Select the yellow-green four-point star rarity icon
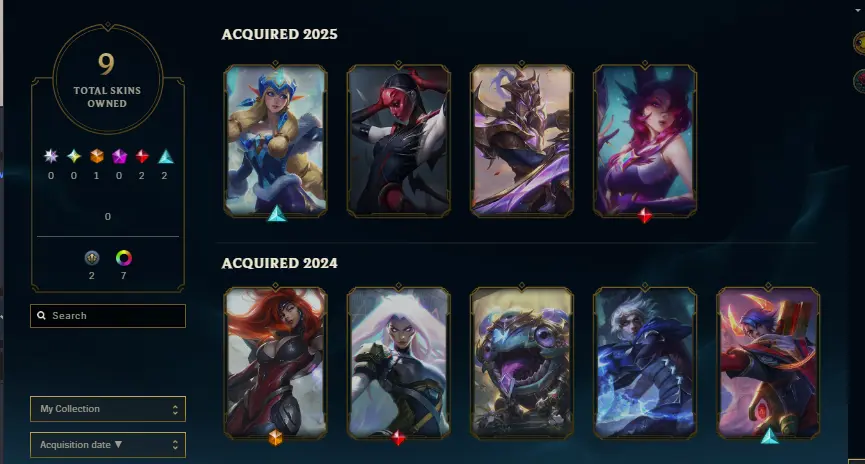This screenshot has width=865, height=464. click(x=74, y=156)
